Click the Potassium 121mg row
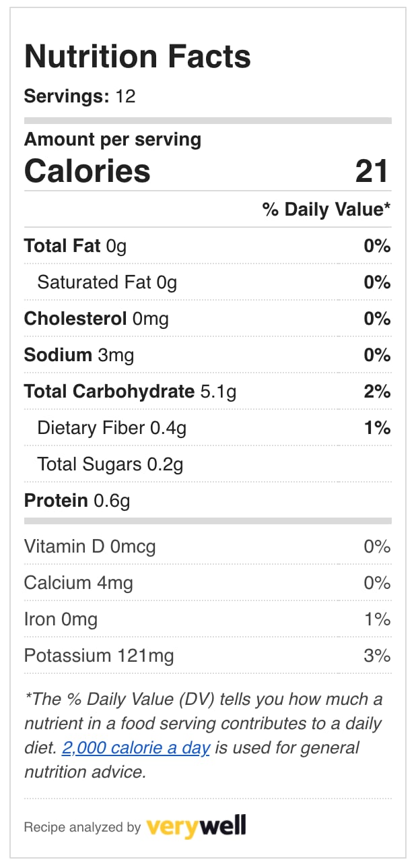The width and height of the screenshot is (416, 868). coord(207,656)
